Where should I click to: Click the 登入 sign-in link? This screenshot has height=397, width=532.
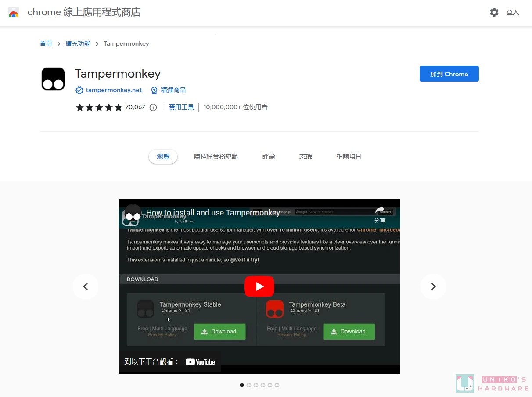click(x=513, y=13)
